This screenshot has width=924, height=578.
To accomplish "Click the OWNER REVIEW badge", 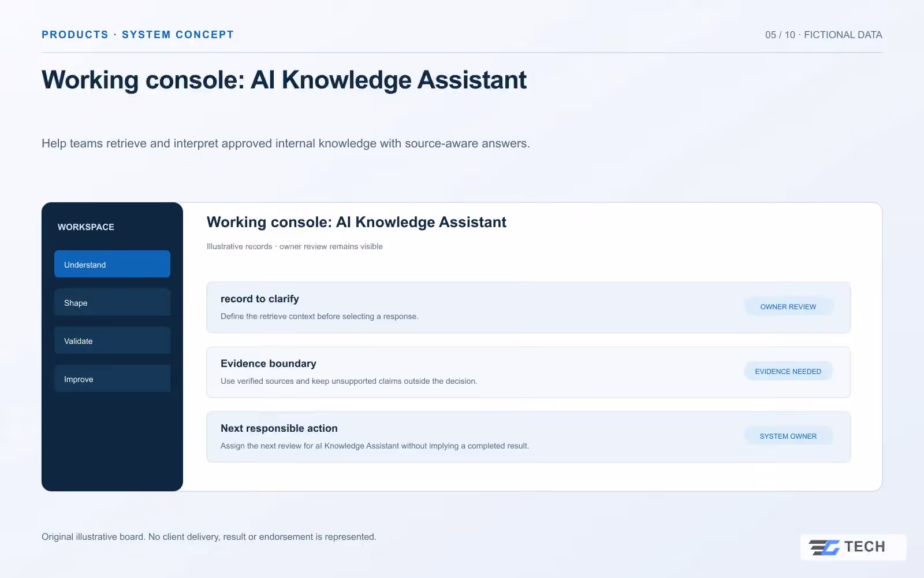I will coord(788,307).
